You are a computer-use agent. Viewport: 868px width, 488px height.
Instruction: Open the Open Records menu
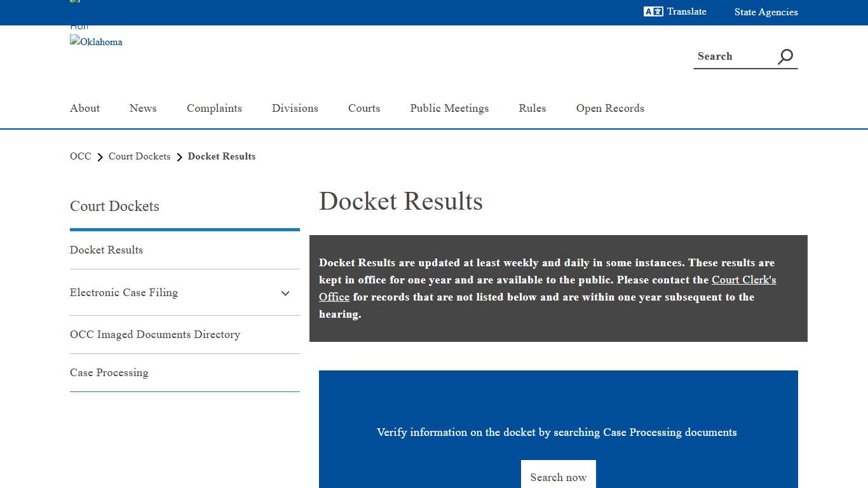tap(610, 108)
